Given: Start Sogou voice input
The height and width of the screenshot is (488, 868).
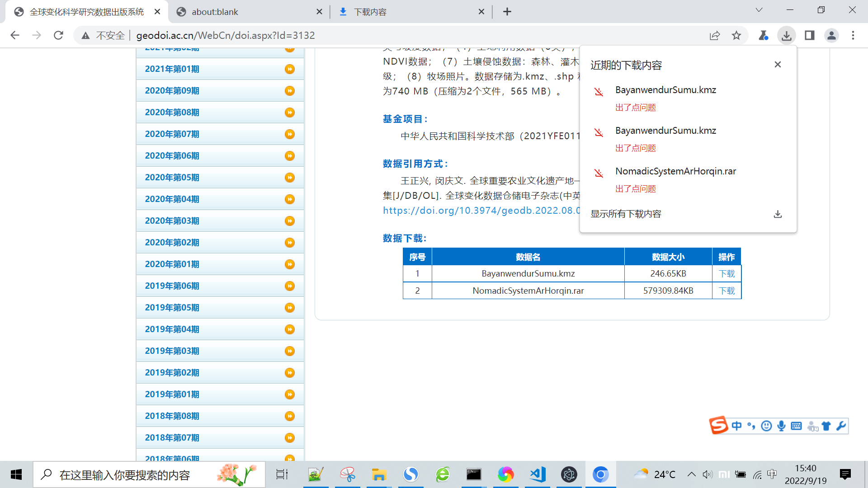Looking at the screenshot, I should pyautogui.click(x=781, y=426).
